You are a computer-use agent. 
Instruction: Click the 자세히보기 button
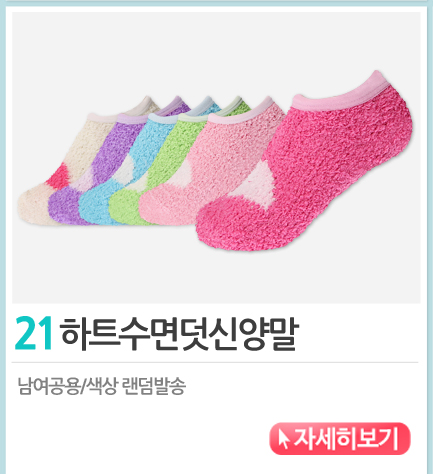tap(340, 438)
